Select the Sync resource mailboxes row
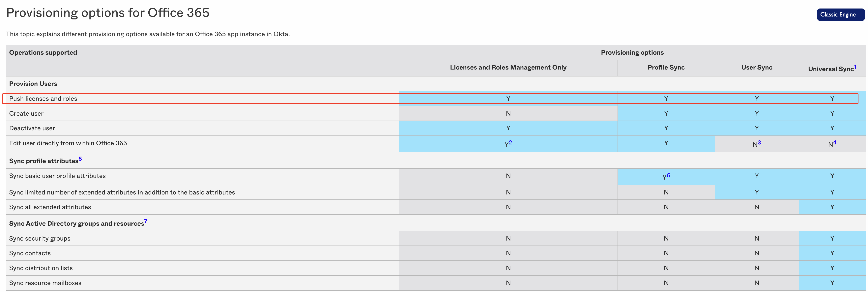This screenshot has height=292, width=868. point(45,283)
